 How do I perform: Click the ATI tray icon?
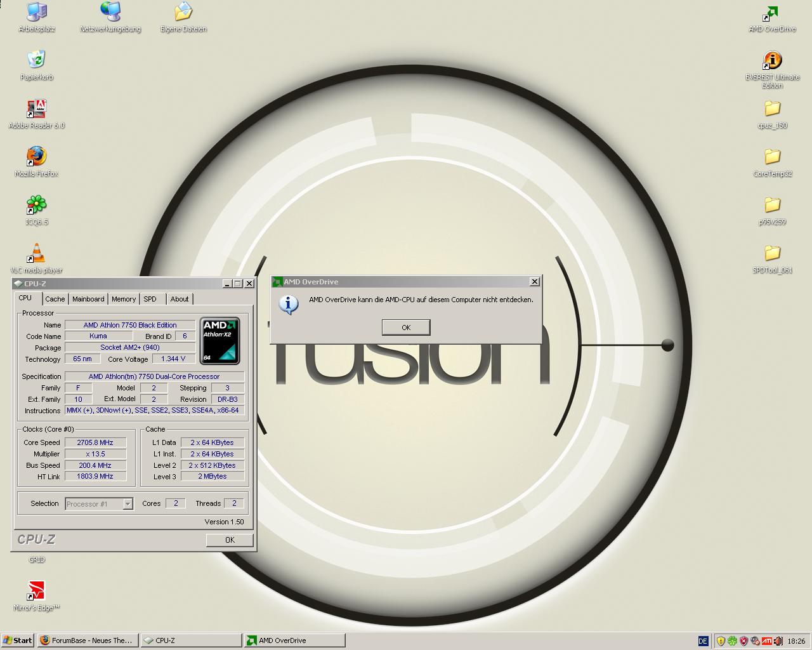coord(767,641)
